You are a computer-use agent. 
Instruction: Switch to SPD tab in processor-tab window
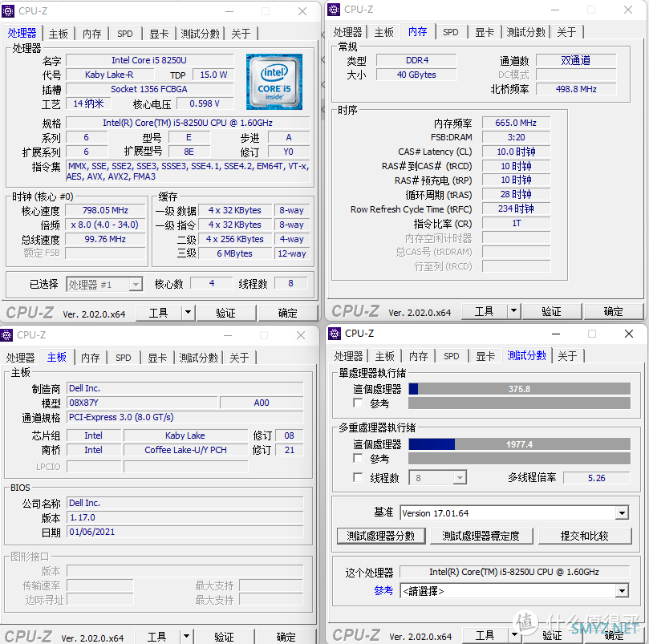tap(124, 34)
